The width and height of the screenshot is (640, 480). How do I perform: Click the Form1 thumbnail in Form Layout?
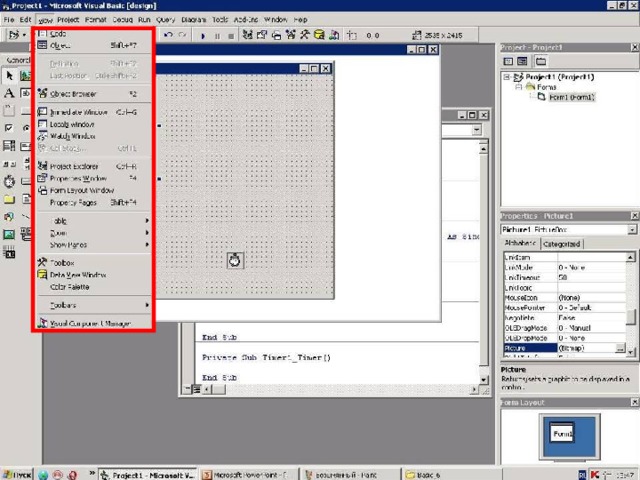[x=562, y=433]
